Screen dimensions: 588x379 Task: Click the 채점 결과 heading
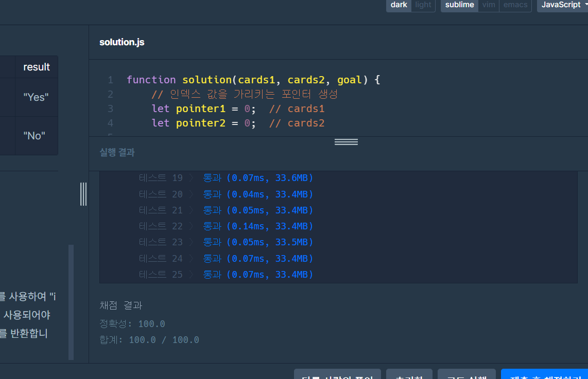[121, 305]
